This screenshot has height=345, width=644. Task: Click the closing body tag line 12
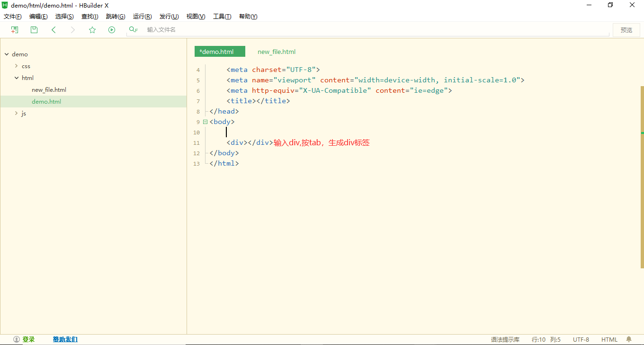tap(224, 153)
